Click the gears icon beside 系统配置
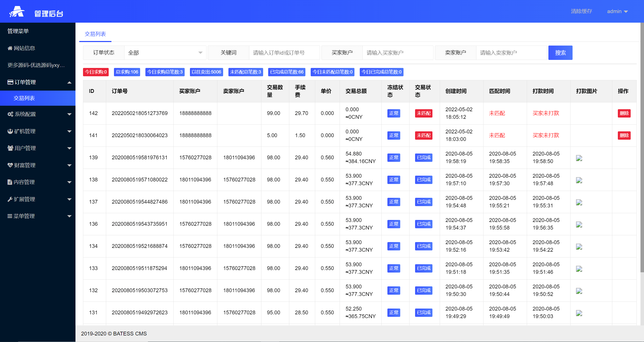Image resolution: width=644 pixels, height=342 pixels. 10,114
